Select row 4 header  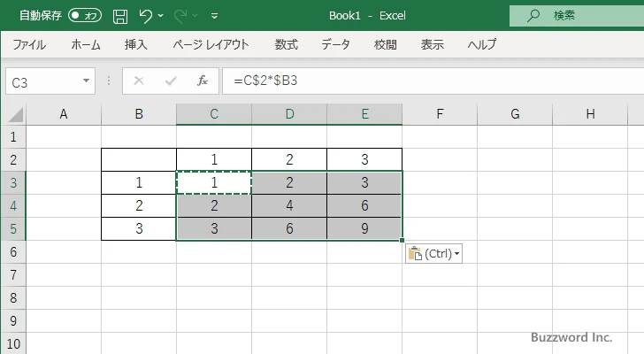[x=13, y=205]
